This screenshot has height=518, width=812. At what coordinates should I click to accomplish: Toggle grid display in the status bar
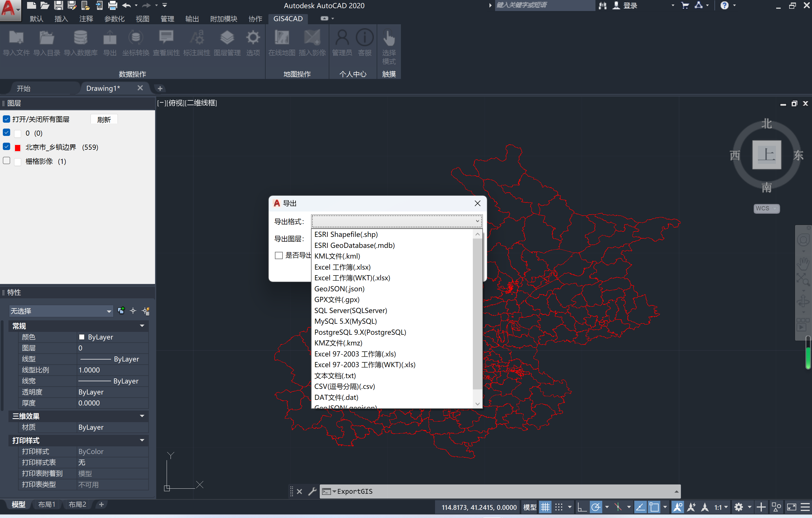tap(545, 507)
